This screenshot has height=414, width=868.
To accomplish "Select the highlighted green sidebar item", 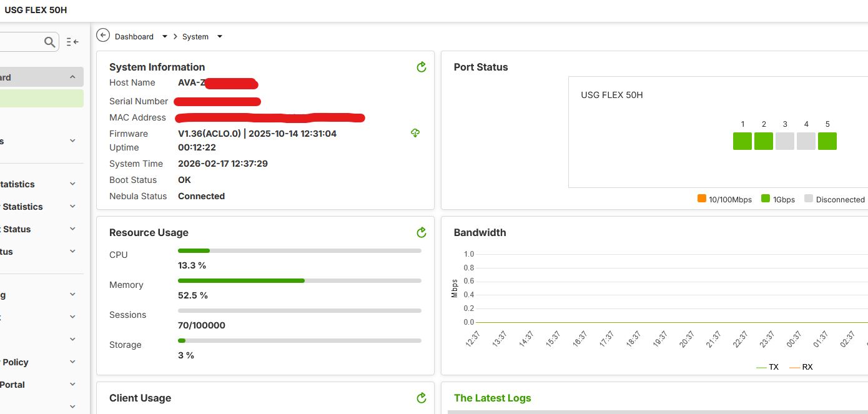I will click(x=41, y=98).
